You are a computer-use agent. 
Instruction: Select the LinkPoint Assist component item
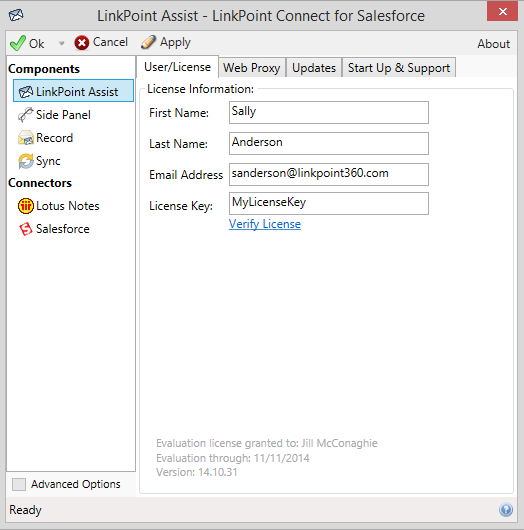(73, 91)
